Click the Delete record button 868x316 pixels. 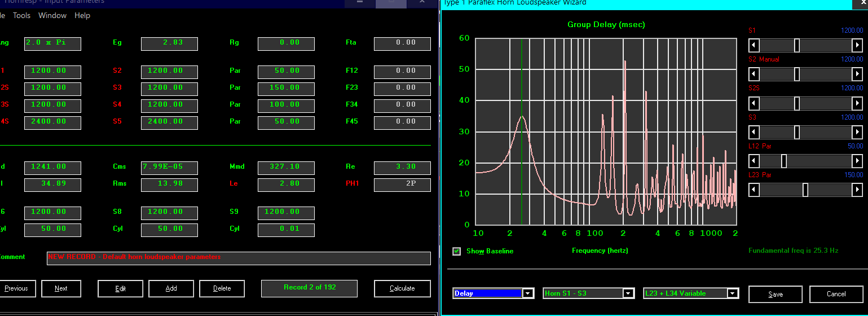coord(222,288)
